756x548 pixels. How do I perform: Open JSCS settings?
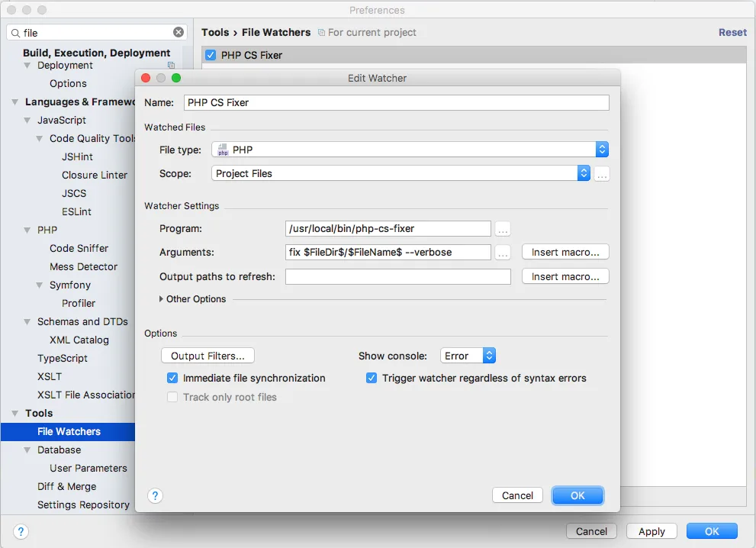coord(74,193)
